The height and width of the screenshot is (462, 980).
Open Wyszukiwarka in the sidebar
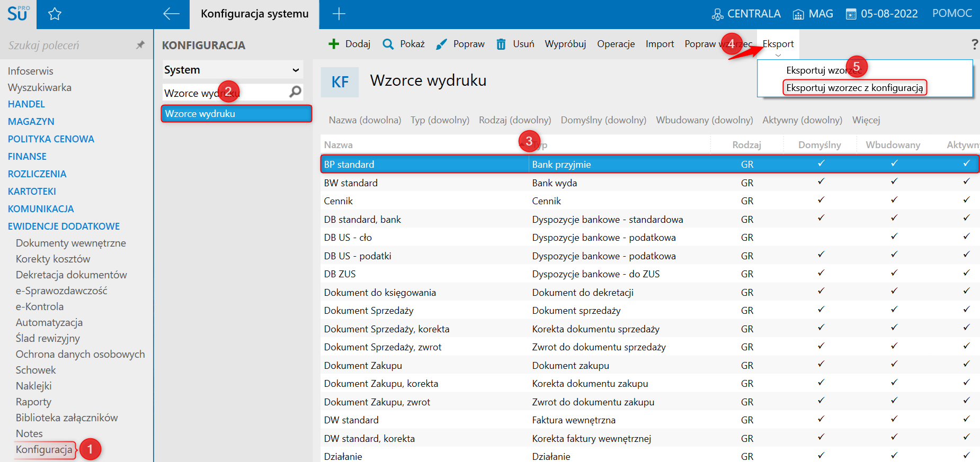click(40, 87)
